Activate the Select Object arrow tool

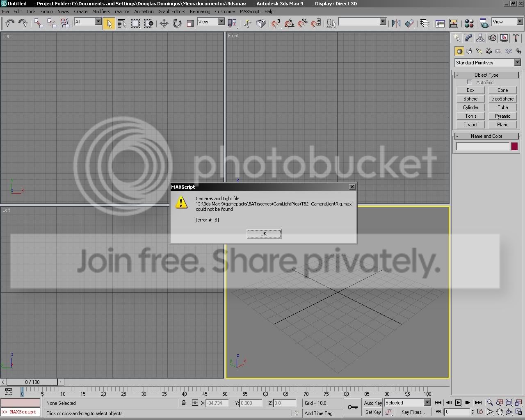[109, 23]
